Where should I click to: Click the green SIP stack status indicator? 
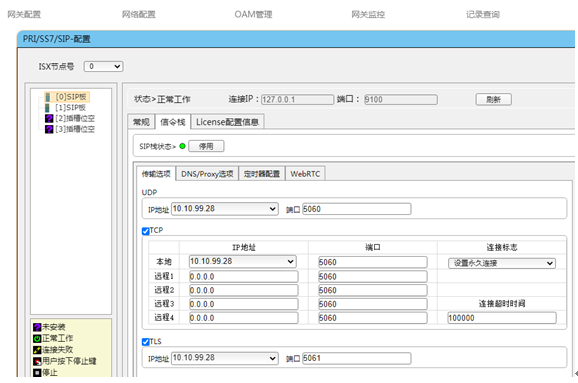(182, 146)
